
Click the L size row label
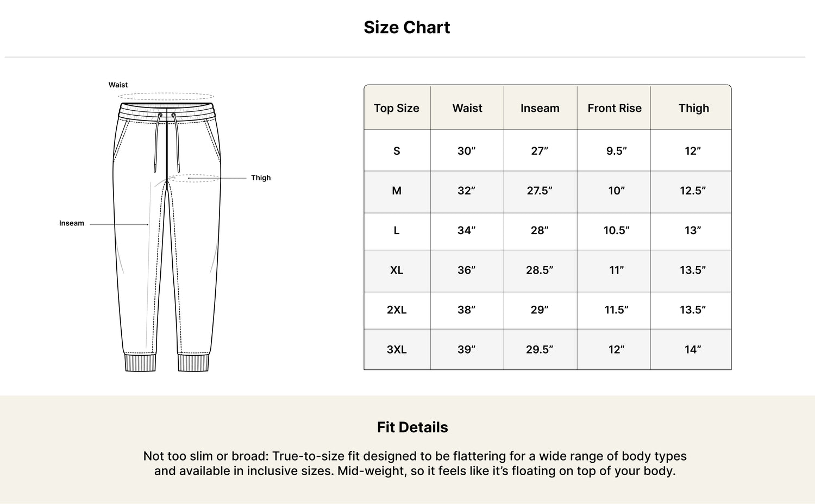coord(397,230)
